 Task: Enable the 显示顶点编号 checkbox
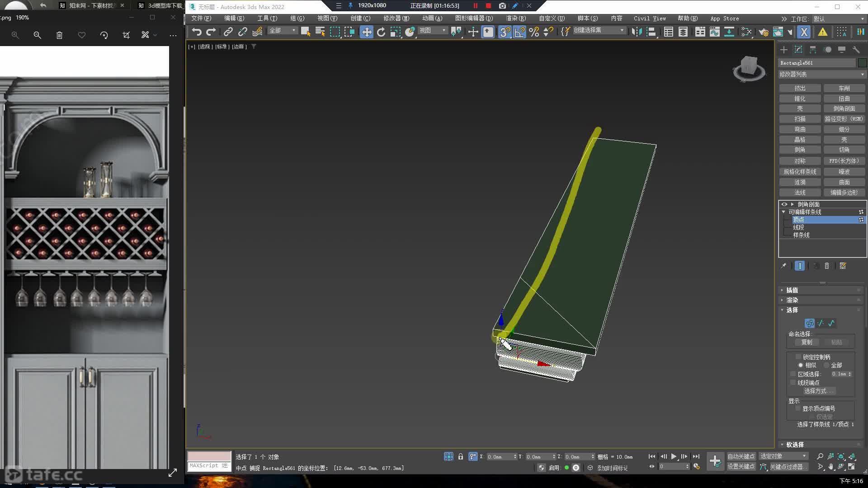coord(798,408)
